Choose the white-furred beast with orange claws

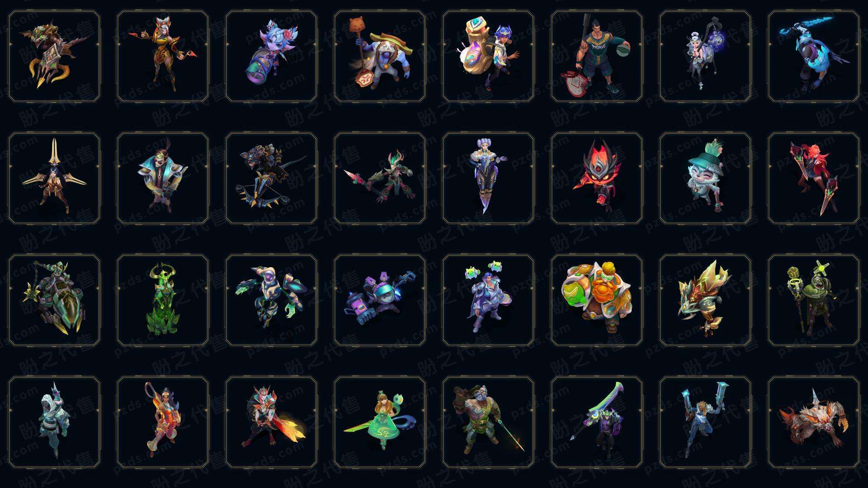click(x=814, y=422)
